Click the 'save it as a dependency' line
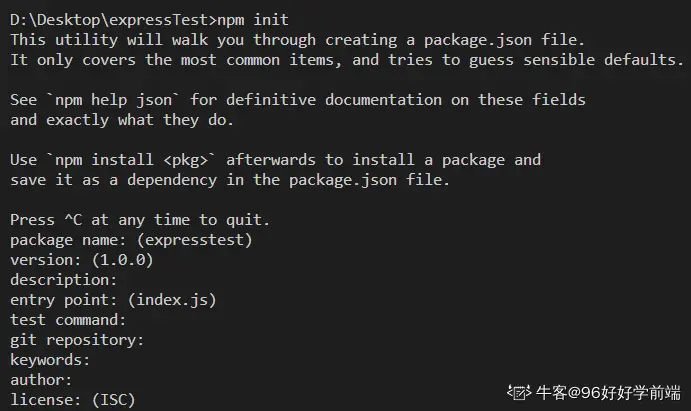Viewport: 691px width, 411px height. pyautogui.click(x=113, y=180)
